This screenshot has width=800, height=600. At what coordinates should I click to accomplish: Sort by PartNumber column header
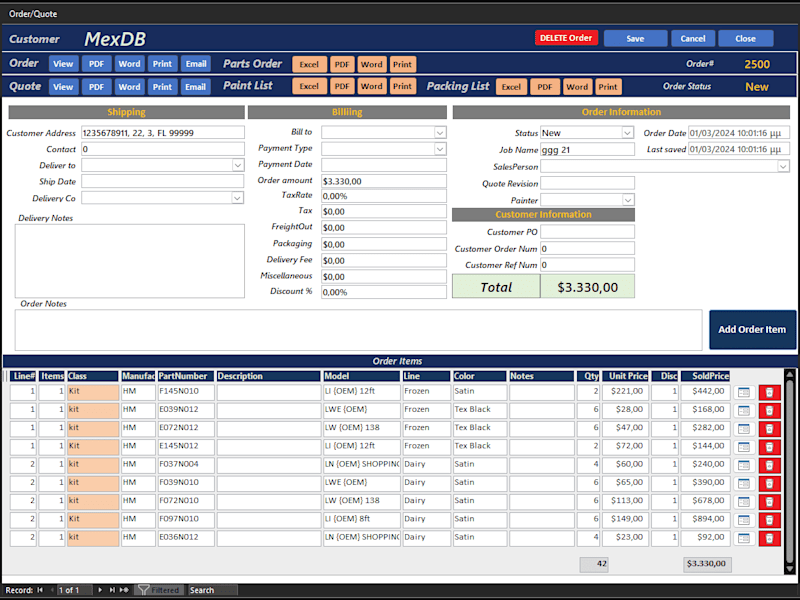tap(186, 376)
